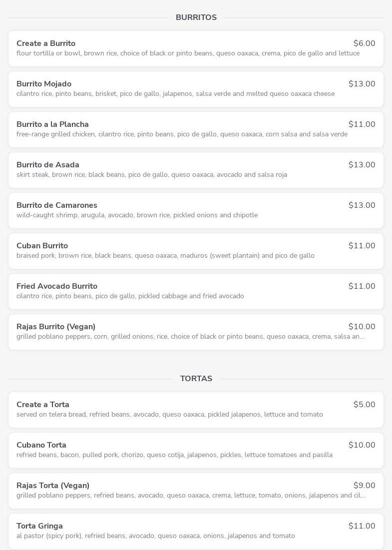The width and height of the screenshot is (392, 550).
Task: Click the BURRITOS section heading
Action: click(x=196, y=17)
